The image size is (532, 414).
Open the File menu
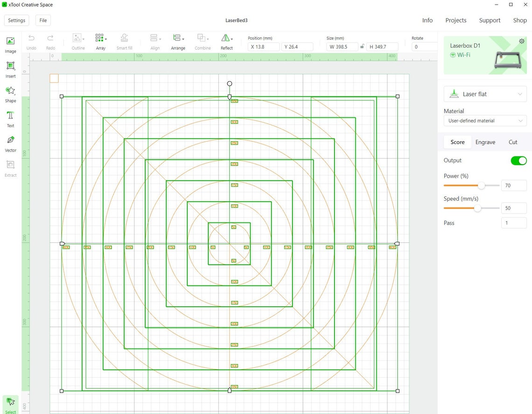tap(43, 20)
